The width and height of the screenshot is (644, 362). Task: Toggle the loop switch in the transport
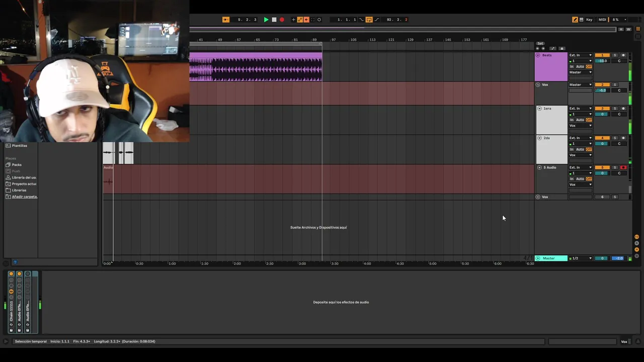369,20
